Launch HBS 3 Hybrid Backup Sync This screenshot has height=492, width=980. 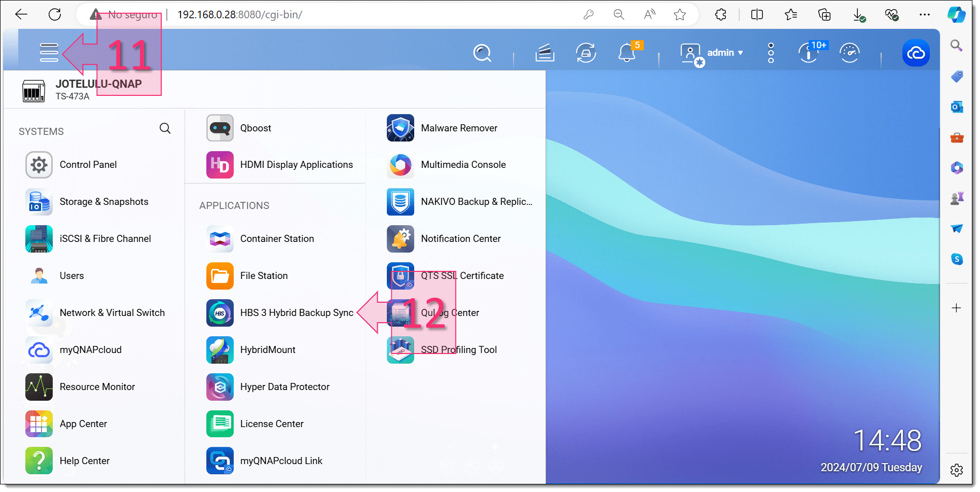point(280,313)
